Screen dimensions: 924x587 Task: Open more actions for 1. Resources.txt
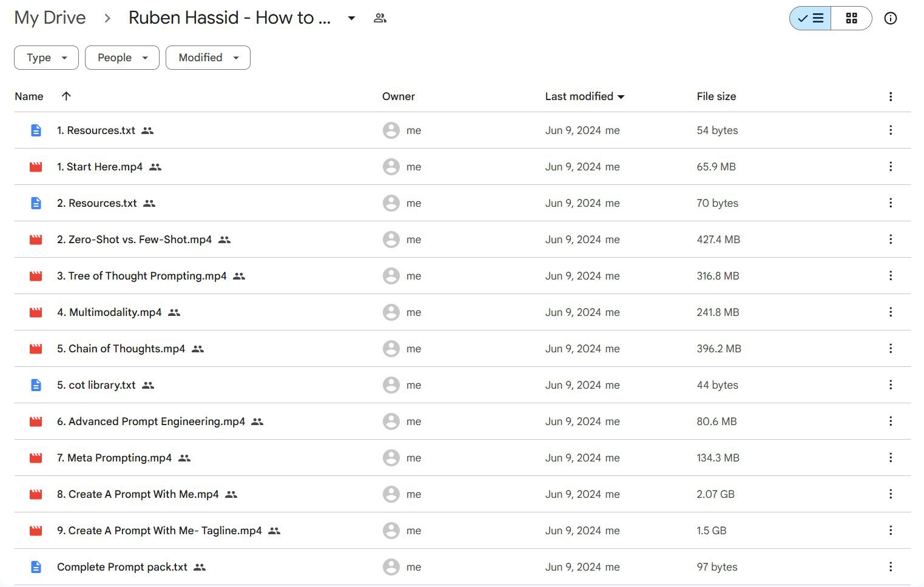[x=890, y=130]
